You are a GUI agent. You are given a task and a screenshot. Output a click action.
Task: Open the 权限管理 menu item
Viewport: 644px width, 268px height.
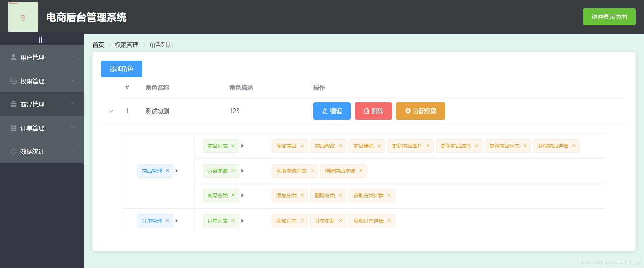(x=42, y=81)
